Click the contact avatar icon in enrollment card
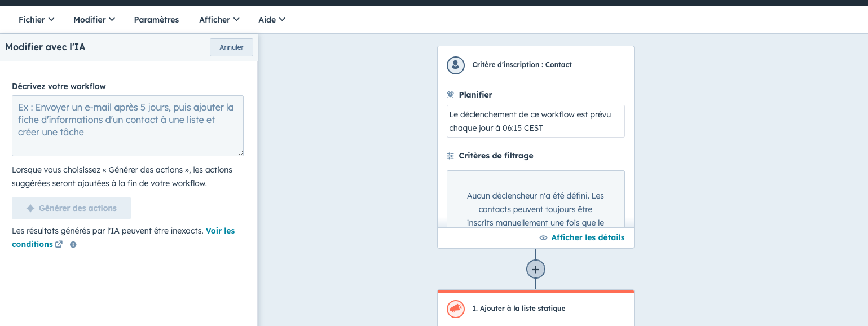Screen dimensions: 868x326 tap(456, 65)
